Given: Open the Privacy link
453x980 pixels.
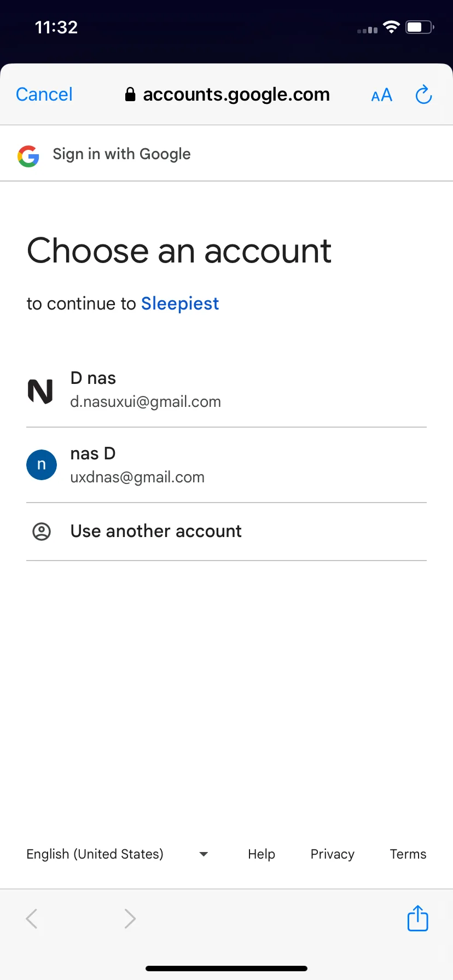Looking at the screenshot, I should coord(333,854).
